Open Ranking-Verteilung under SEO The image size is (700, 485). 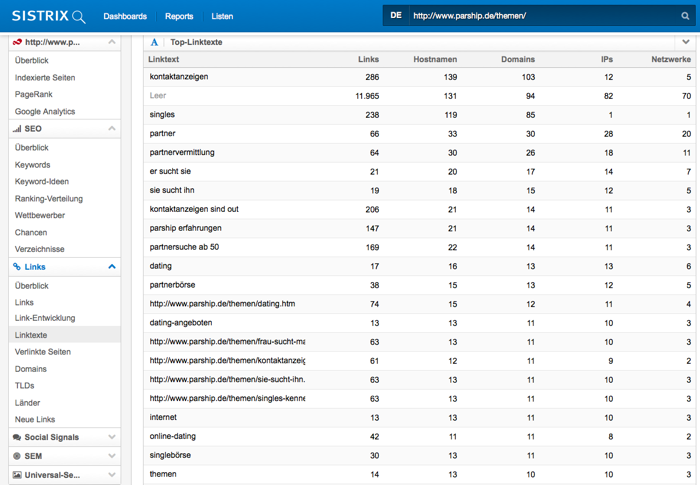click(x=49, y=199)
